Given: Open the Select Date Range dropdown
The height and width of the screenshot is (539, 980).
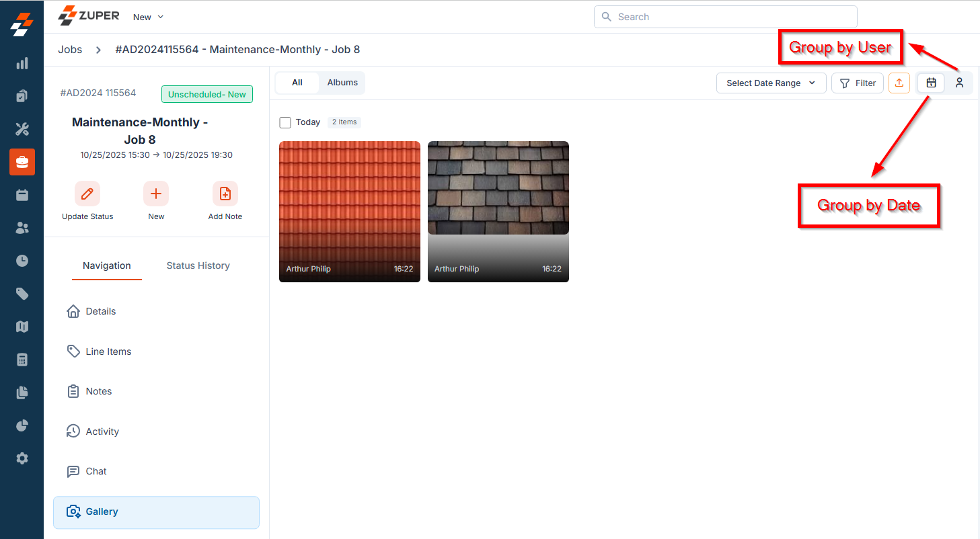Looking at the screenshot, I should (x=771, y=83).
